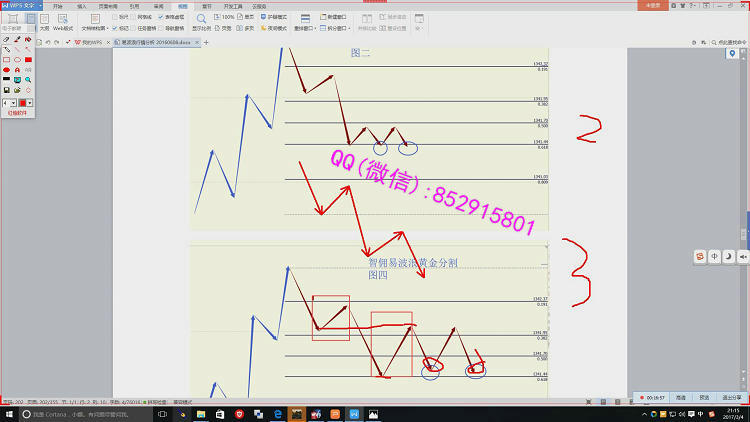The width and height of the screenshot is (750, 422).
Task: Select the filled red rectangle shape tool
Action: click(x=28, y=59)
